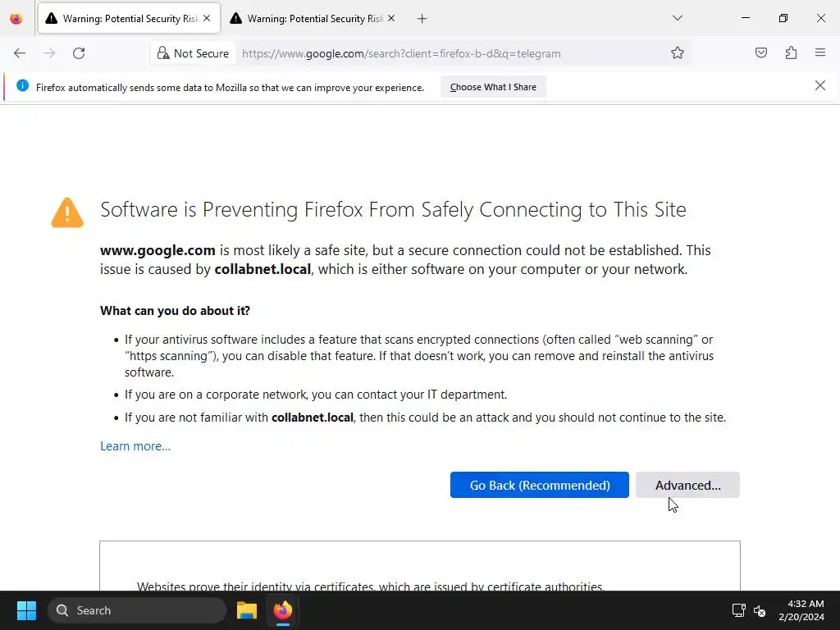
Task: Dismiss the Mozilla data notification bar
Action: point(819,85)
